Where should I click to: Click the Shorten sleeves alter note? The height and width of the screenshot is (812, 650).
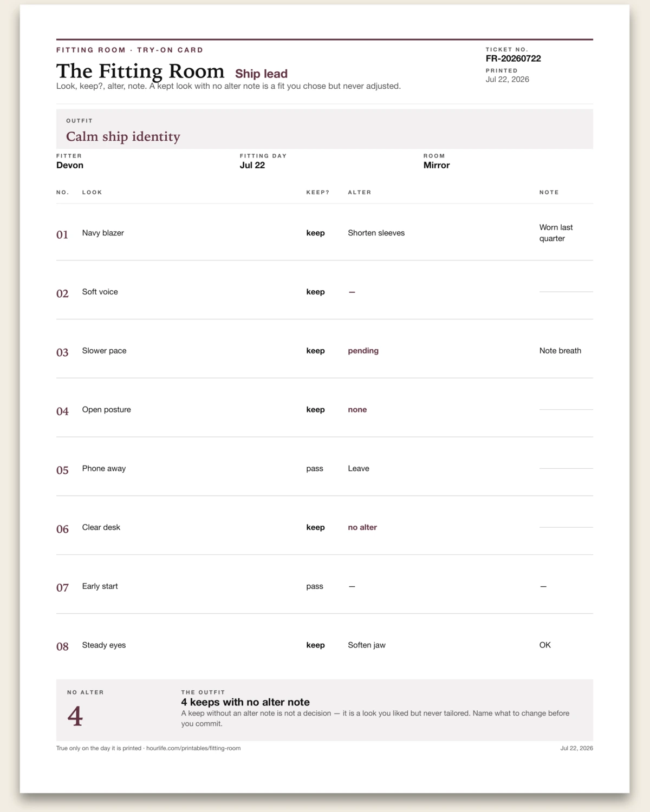(376, 233)
